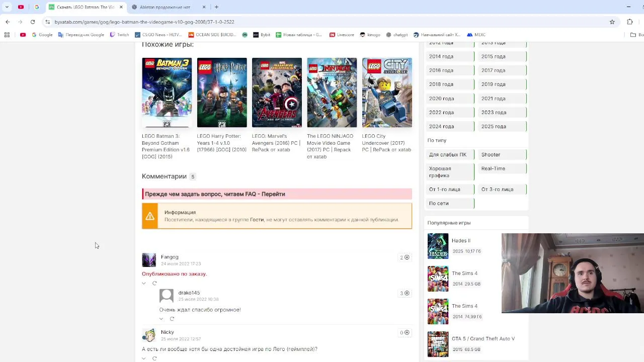Click reply arrow under Nicky comment
The height and width of the screenshot is (362, 644).
154,358
